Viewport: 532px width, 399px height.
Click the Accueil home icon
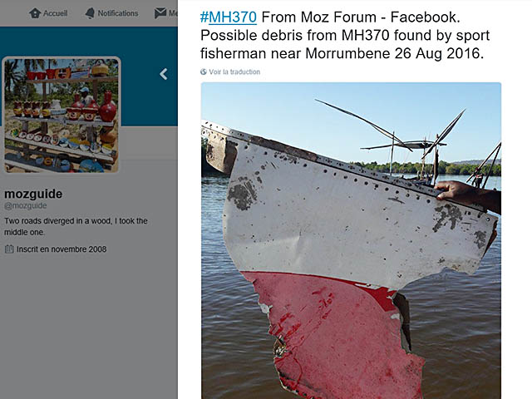pos(35,13)
